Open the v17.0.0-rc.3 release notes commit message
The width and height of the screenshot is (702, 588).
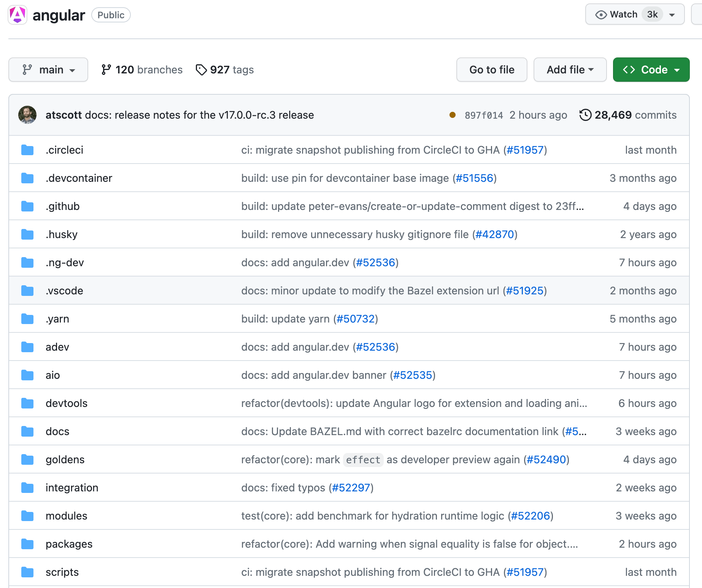click(200, 115)
